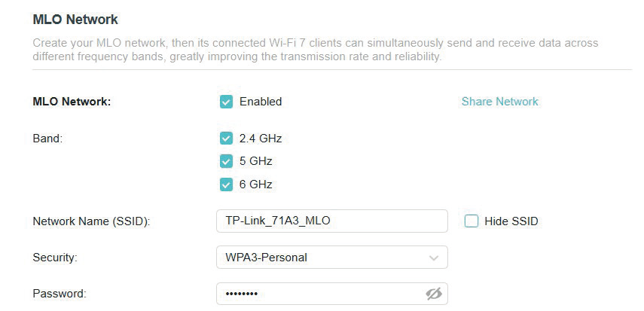Click the "Enabled" label text
644x311 pixels.
click(x=261, y=102)
